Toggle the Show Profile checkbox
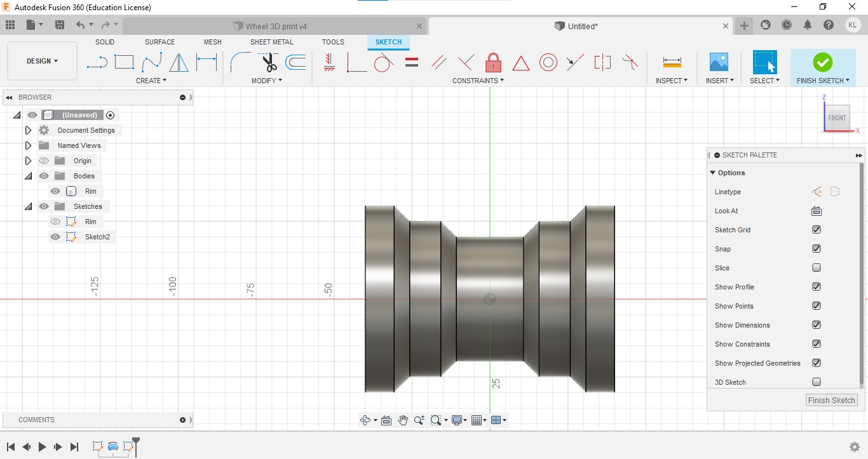Image resolution: width=868 pixels, height=459 pixels. [x=817, y=287]
